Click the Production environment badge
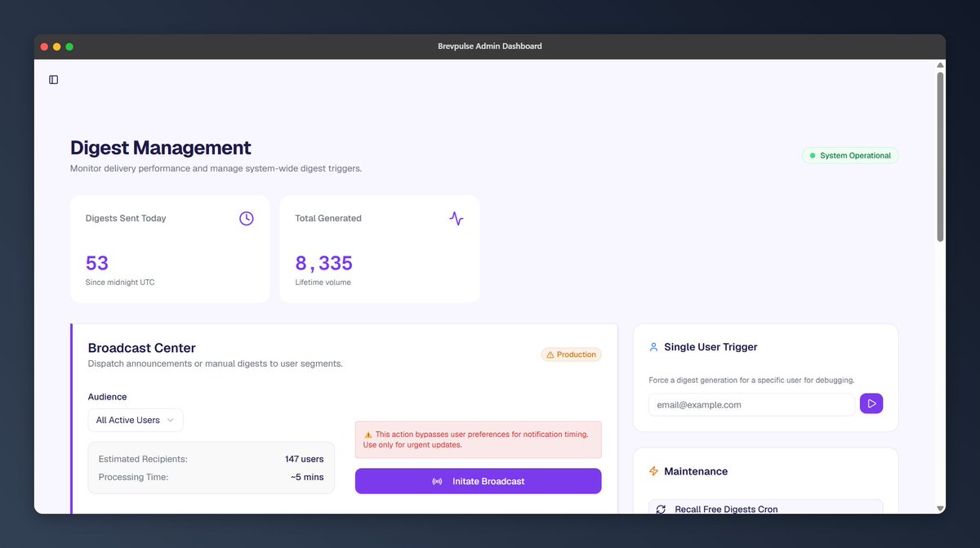The image size is (980, 548). (572, 354)
